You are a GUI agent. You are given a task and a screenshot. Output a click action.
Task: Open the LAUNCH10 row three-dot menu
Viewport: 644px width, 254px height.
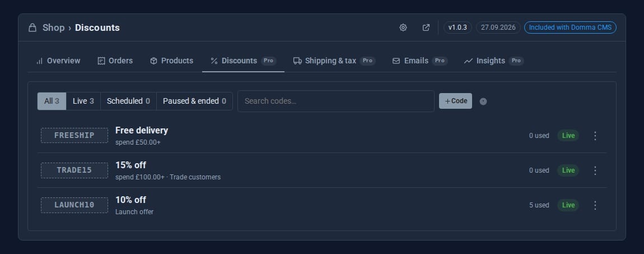coord(595,205)
